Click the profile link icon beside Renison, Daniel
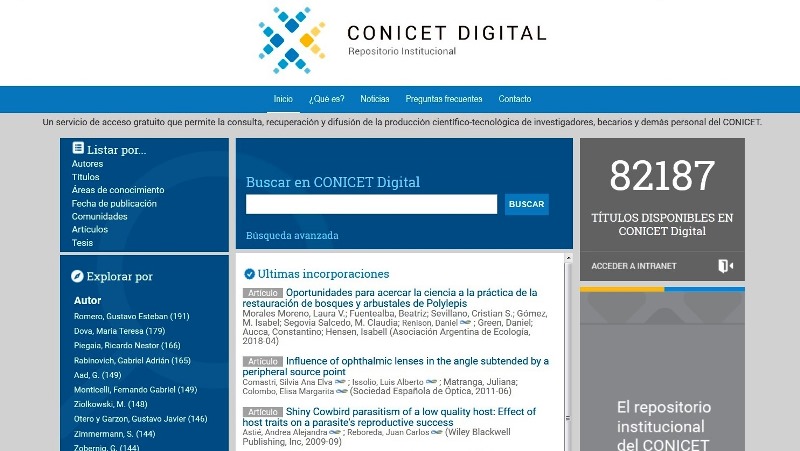Screen dimensions: 800x451 (465, 323)
